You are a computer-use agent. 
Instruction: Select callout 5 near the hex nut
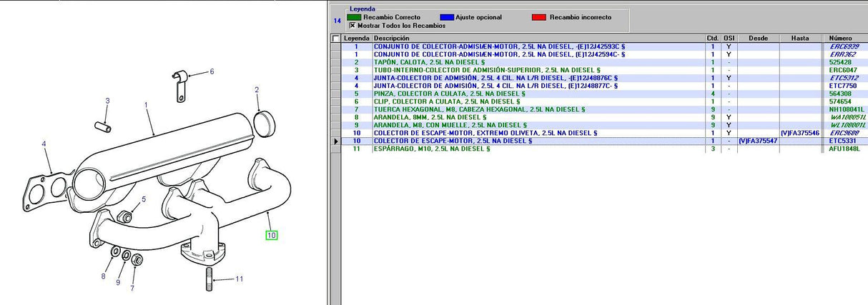coord(144,199)
